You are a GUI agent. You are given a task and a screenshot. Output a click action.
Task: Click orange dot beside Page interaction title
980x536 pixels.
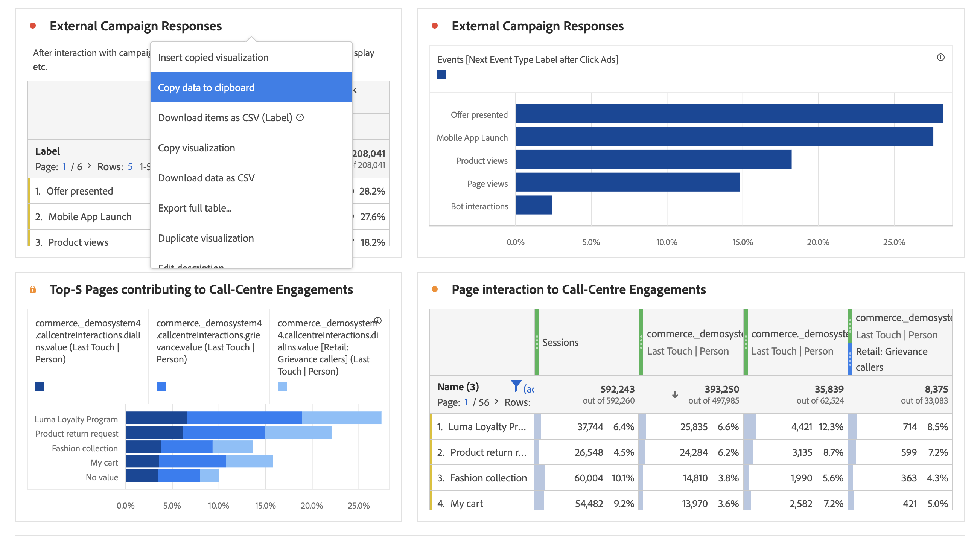434,289
